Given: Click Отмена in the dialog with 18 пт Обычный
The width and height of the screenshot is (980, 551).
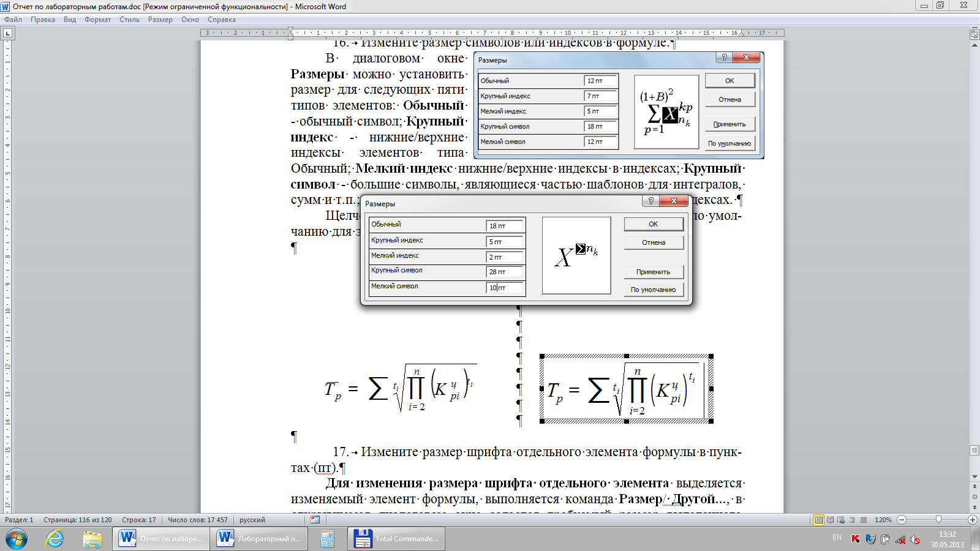Looking at the screenshot, I should click(654, 242).
